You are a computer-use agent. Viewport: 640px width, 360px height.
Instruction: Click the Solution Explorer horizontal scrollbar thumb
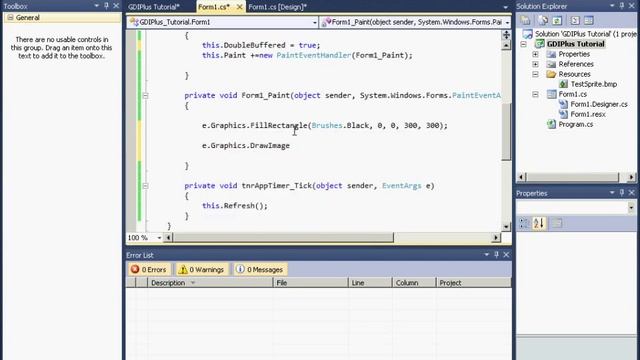pyautogui.click(x=572, y=177)
